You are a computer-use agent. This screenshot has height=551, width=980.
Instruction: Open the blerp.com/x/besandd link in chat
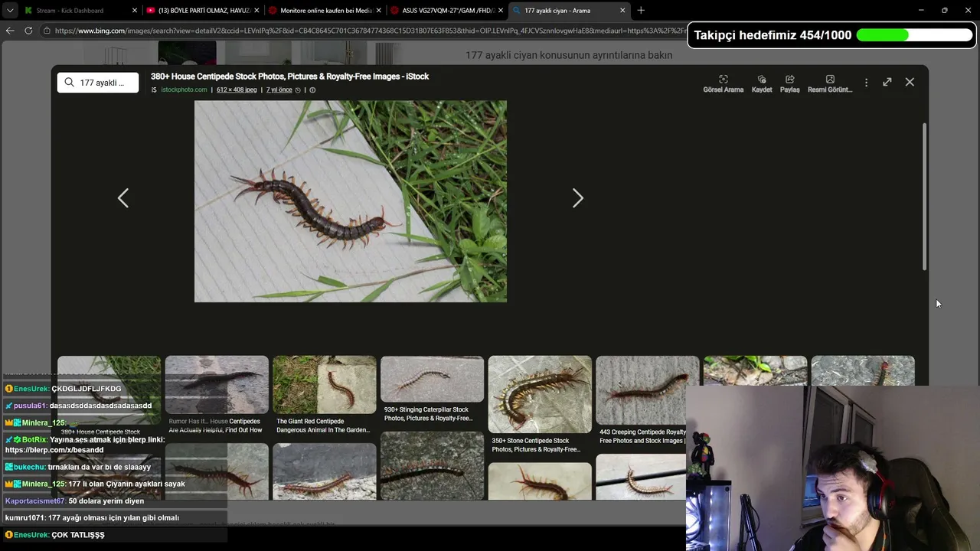tap(54, 450)
